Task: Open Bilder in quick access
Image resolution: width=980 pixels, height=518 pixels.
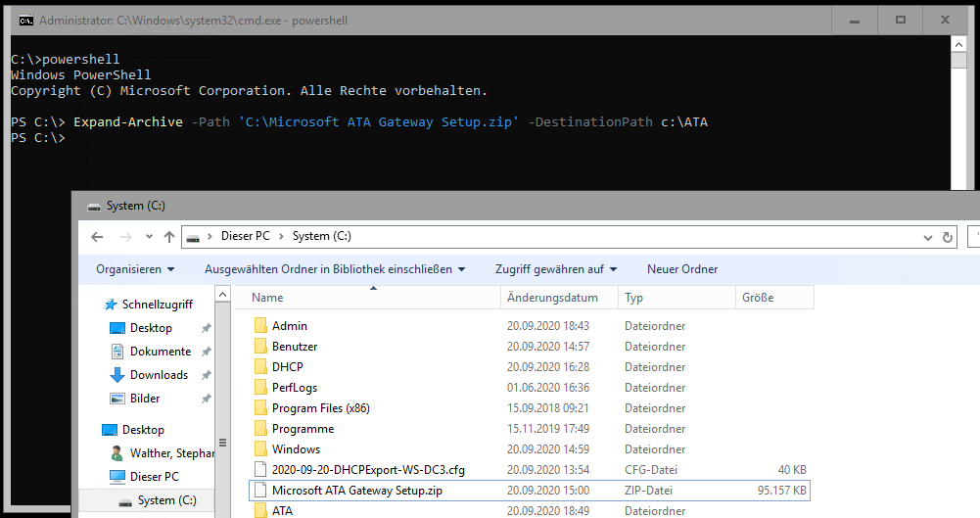Action: pyautogui.click(x=145, y=399)
